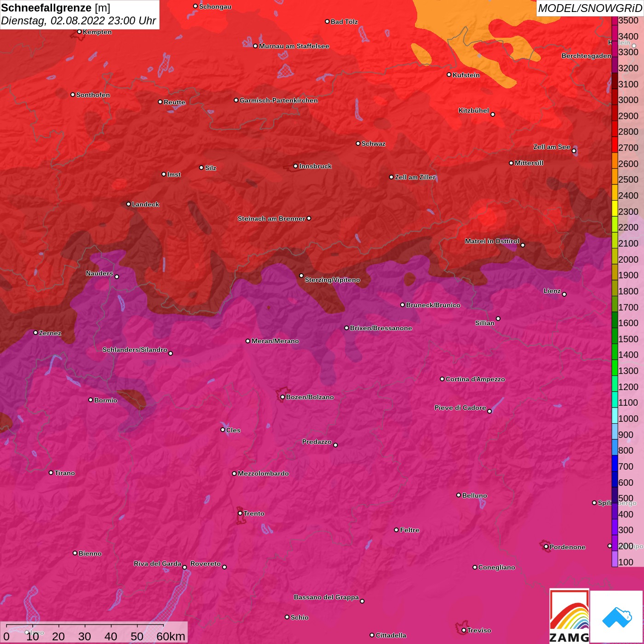The width and height of the screenshot is (644, 644).
Task: Click the Bozen/Bolzano city marker dot
Action: click(282, 397)
